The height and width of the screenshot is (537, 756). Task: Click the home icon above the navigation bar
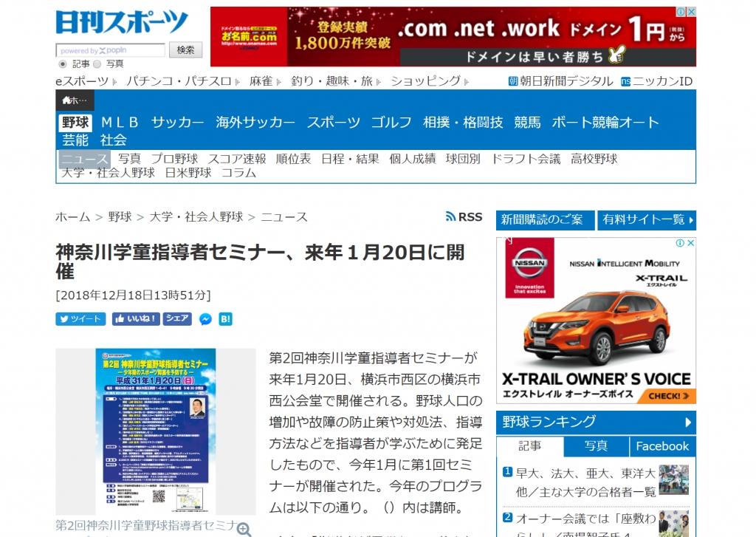[66, 100]
